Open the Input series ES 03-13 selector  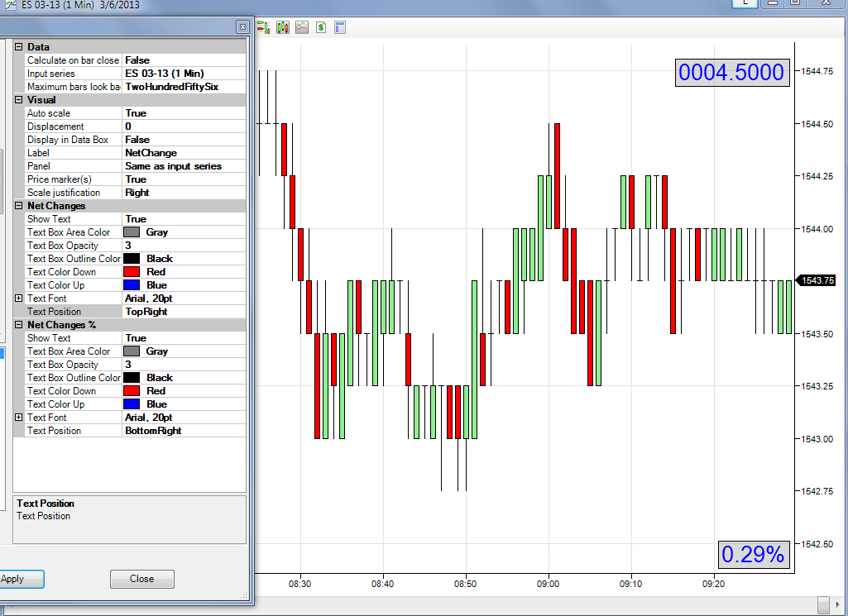click(x=184, y=74)
